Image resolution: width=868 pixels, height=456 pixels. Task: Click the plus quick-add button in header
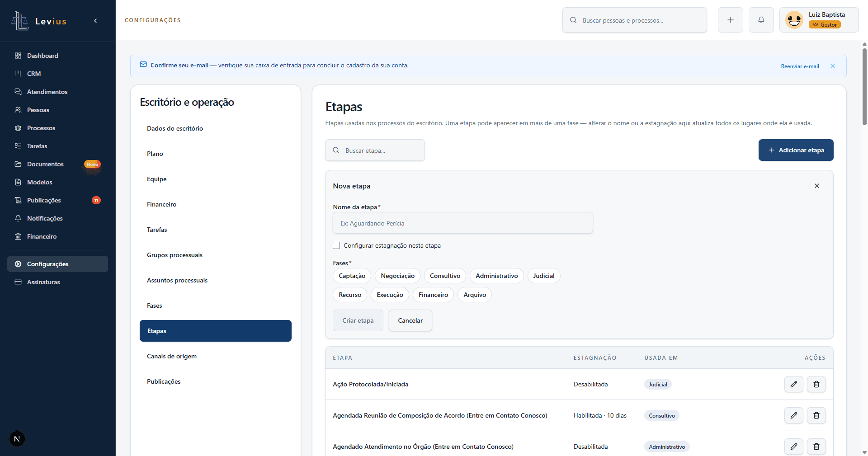(731, 20)
